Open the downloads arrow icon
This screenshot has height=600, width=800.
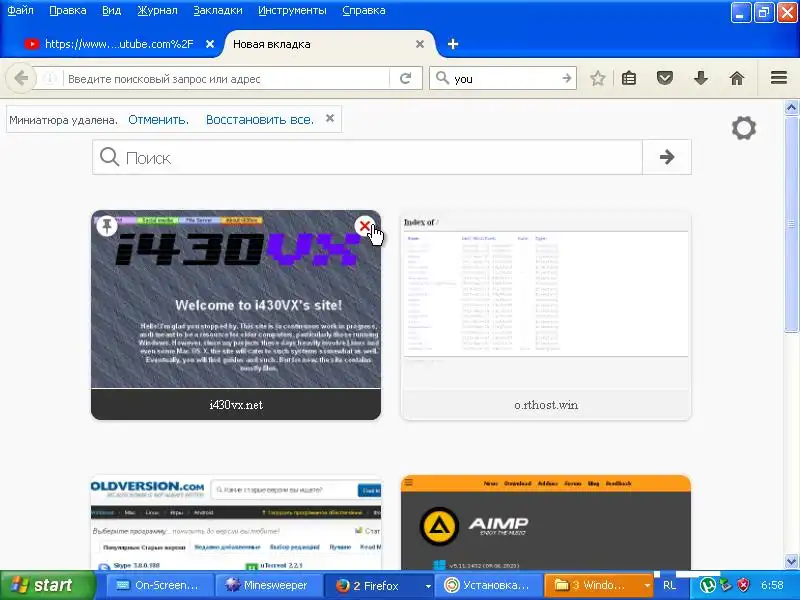coord(701,79)
